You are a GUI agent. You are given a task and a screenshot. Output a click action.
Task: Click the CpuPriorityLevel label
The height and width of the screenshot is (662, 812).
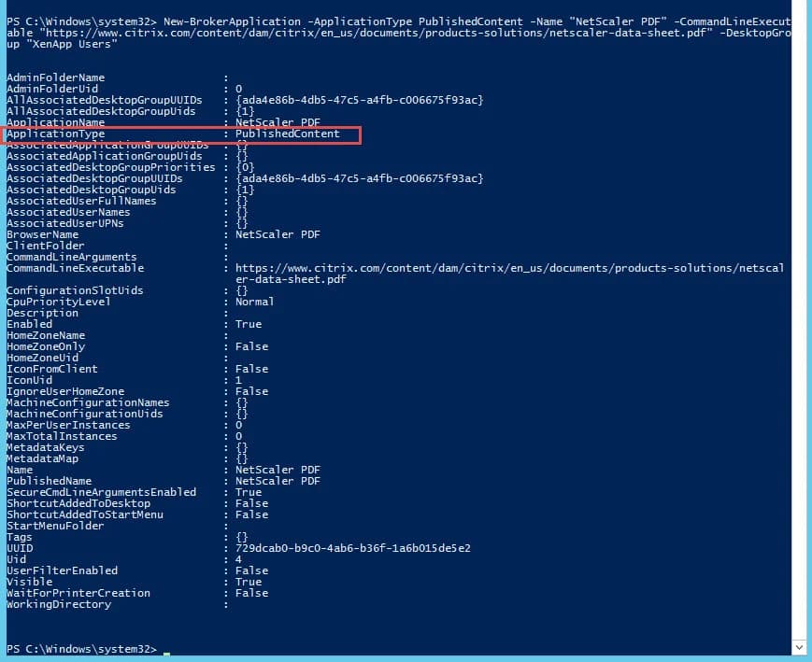coord(59,302)
